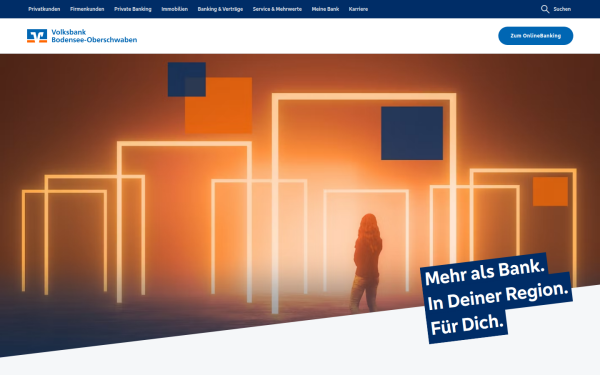Click the Suchen search label
Screen dimensions: 600x375
point(562,9)
